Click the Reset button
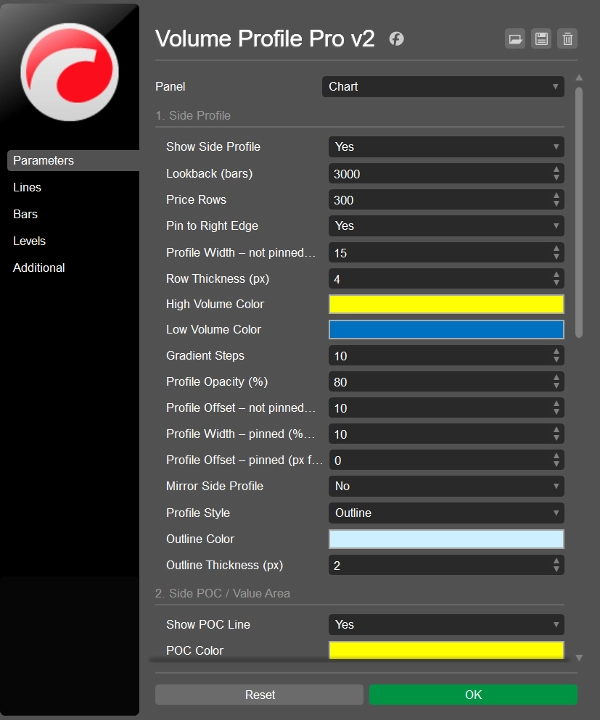The width and height of the screenshot is (600, 720). [259, 695]
